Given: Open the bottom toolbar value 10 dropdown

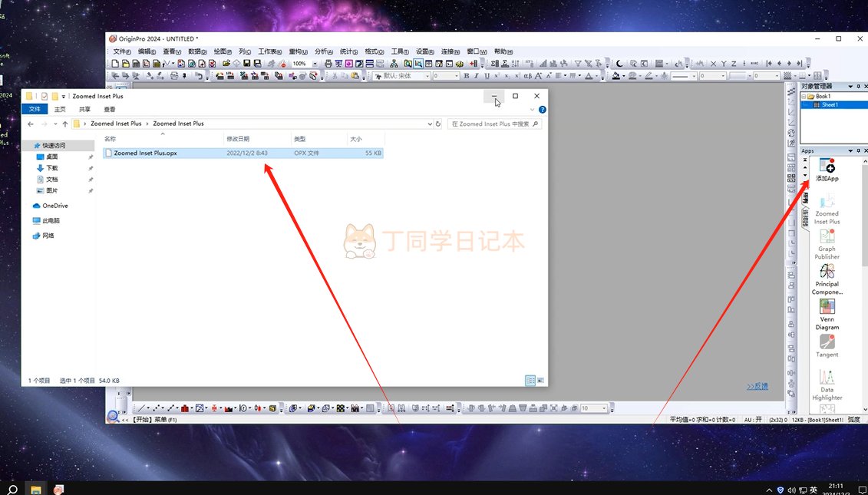Looking at the screenshot, I should pyautogui.click(x=604, y=408).
